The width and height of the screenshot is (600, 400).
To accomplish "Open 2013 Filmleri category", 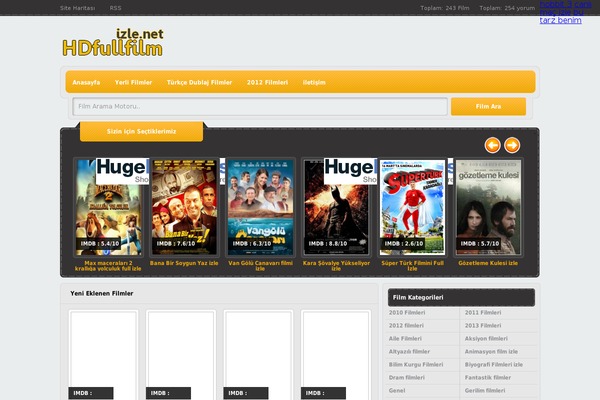I will (x=483, y=326).
